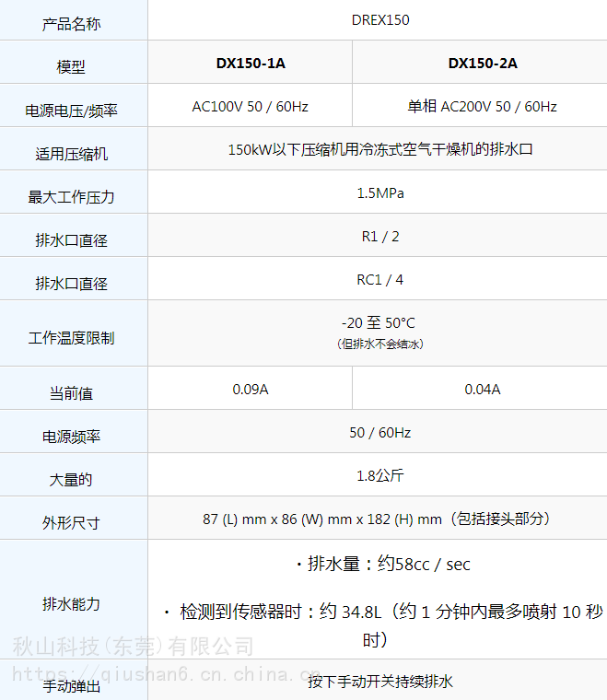The image size is (607, 700).
Task: Select the 工作温度限制 label
Action: point(72,338)
